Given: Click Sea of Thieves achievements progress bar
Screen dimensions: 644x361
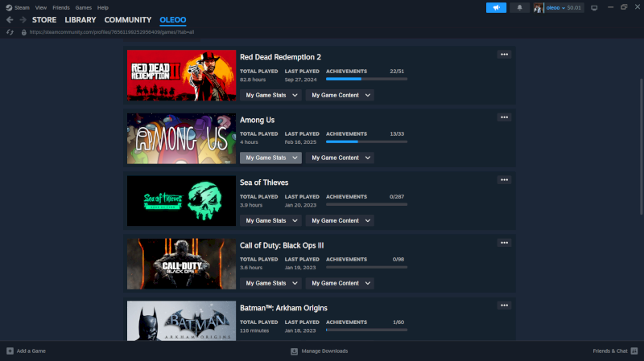Looking at the screenshot, I should (367, 204).
